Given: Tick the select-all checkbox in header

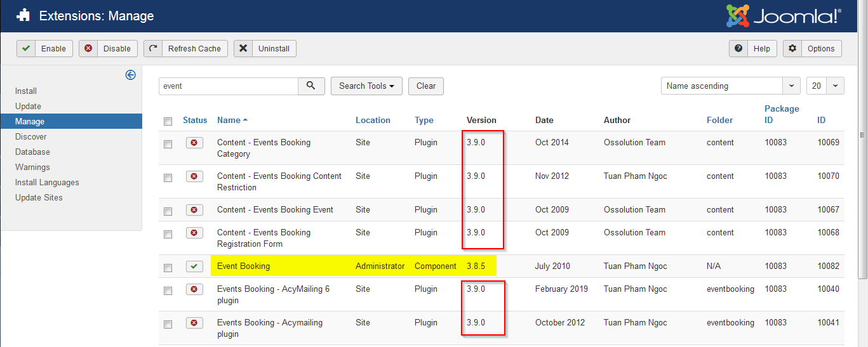Looking at the screenshot, I should (x=168, y=121).
